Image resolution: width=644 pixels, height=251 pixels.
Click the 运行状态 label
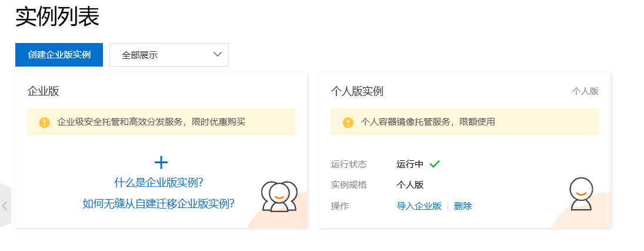349,164
